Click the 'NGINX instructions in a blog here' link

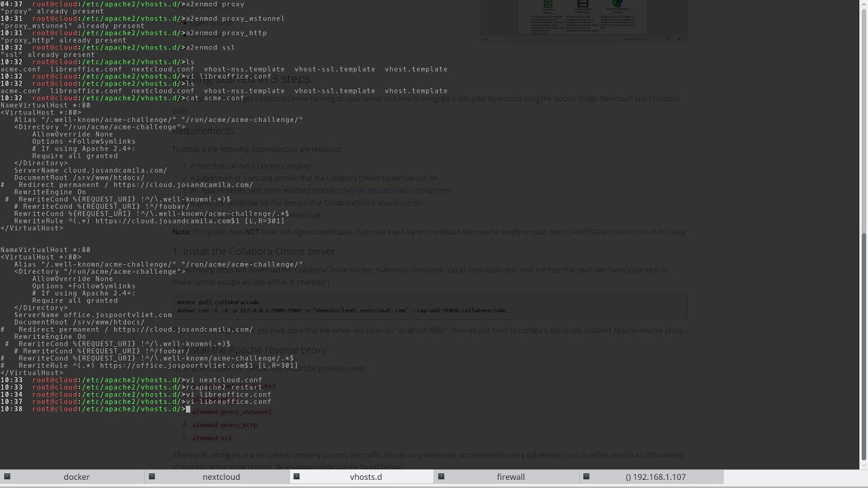[396, 190]
